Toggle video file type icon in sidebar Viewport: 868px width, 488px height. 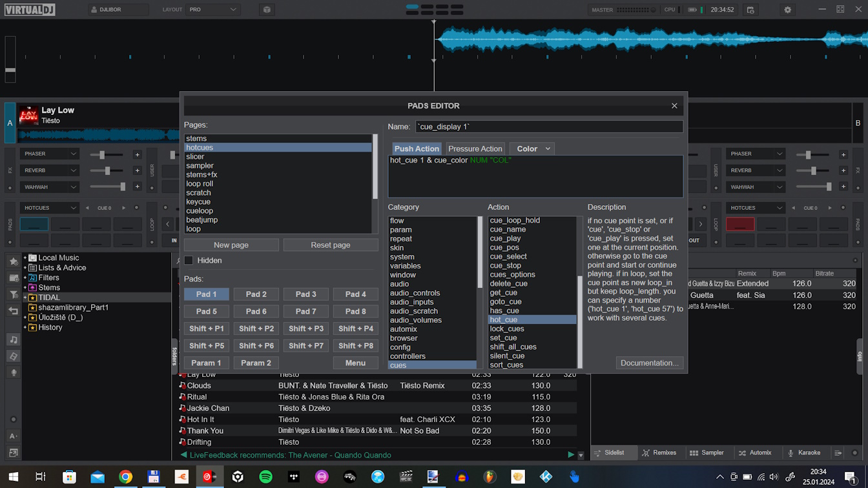tap(14, 356)
